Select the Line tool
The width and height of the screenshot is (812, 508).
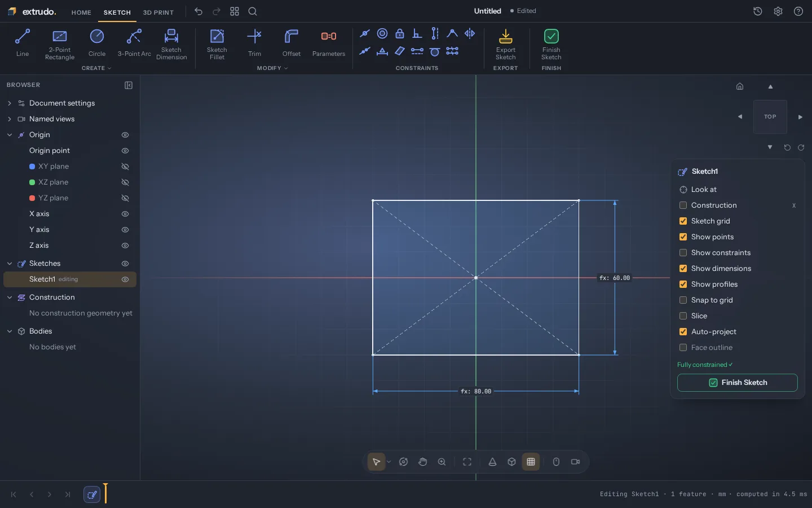click(23, 43)
